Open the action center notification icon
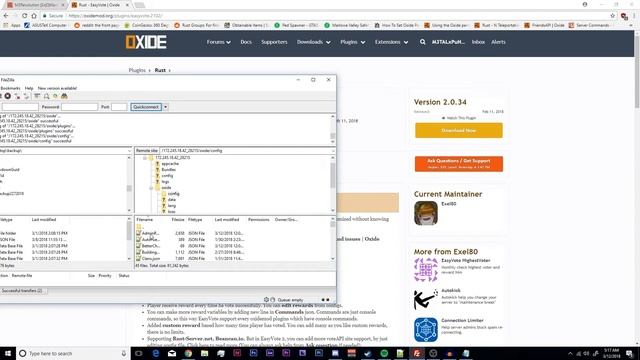 pyautogui.click(x=629, y=353)
